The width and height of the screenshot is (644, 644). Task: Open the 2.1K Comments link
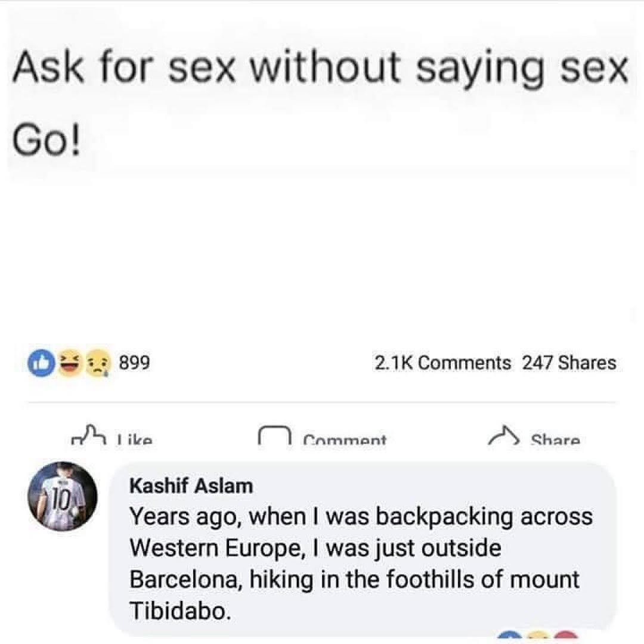click(442, 363)
